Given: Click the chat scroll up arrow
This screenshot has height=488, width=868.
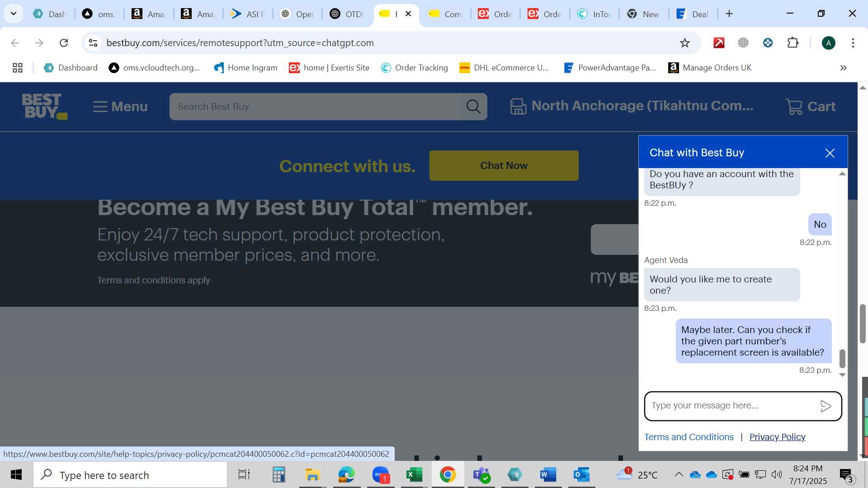Looking at the screenshot, I should click(842, 174).
